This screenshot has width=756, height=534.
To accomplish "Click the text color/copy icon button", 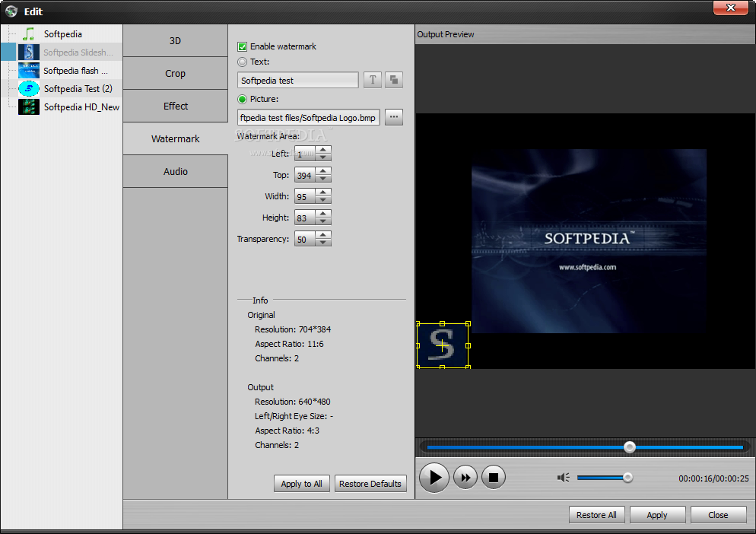I will [x=394, y=80].
